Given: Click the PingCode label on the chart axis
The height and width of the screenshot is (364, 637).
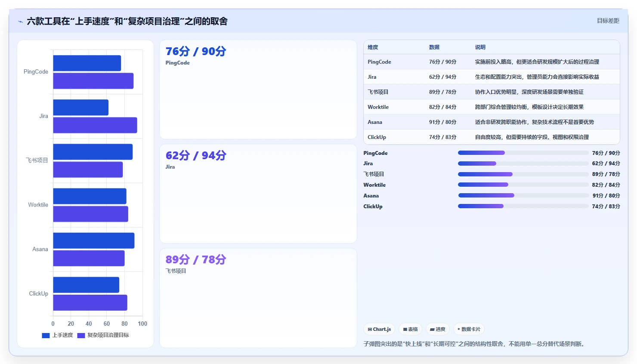Looking at the screenshot, I should click(x=36, y=72).
